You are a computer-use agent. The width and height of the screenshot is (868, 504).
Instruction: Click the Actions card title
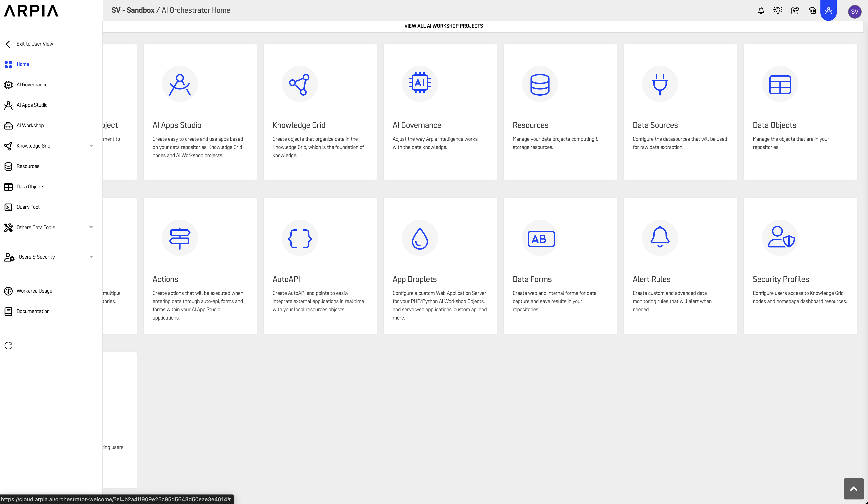click(165, 279)
